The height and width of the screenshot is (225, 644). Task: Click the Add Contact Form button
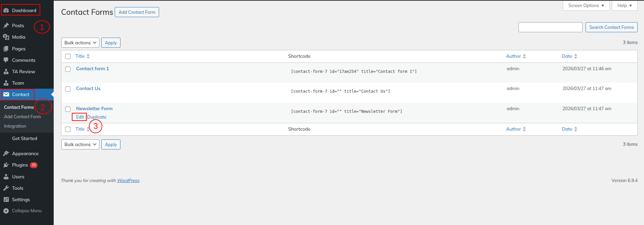point(137,12)
